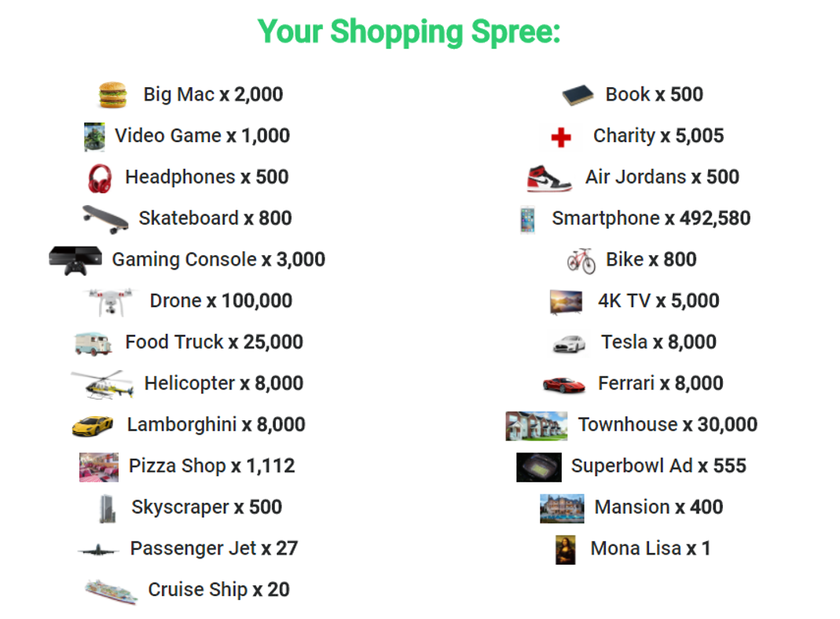Select the Air Jordans sneaker icon
The height and width of the screenshot is (619, 840).
point(549,178)
